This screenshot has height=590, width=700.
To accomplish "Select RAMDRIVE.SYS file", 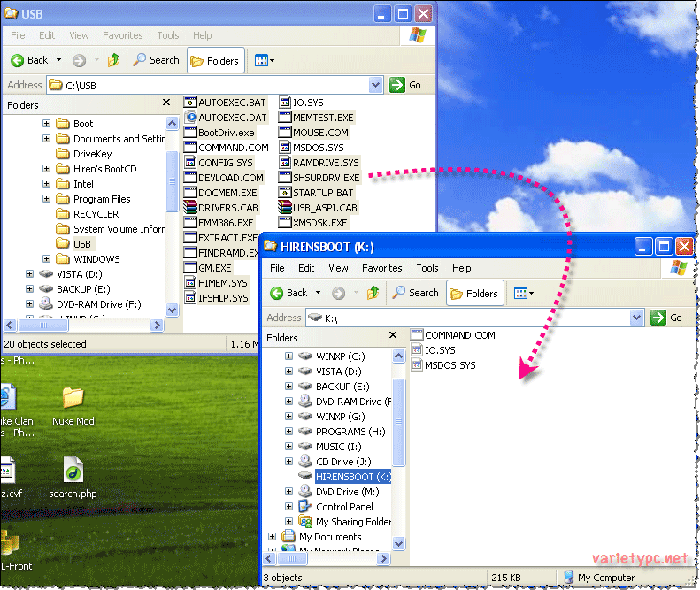I will (319, 163).
